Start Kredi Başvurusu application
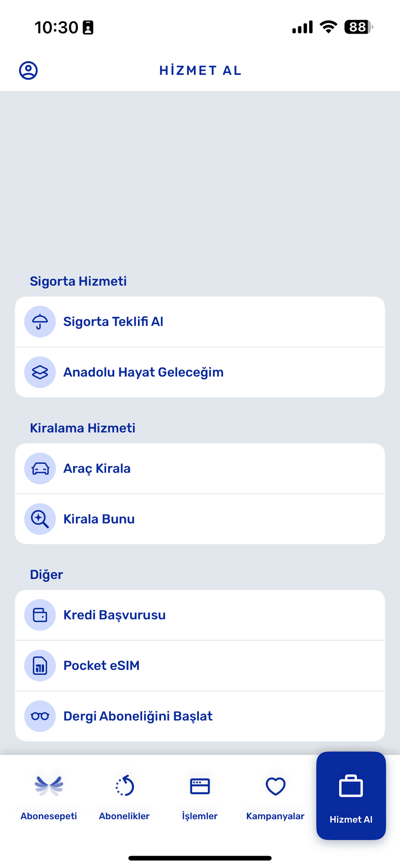Screen dimensions: 400x868 [x=114, y=615]
